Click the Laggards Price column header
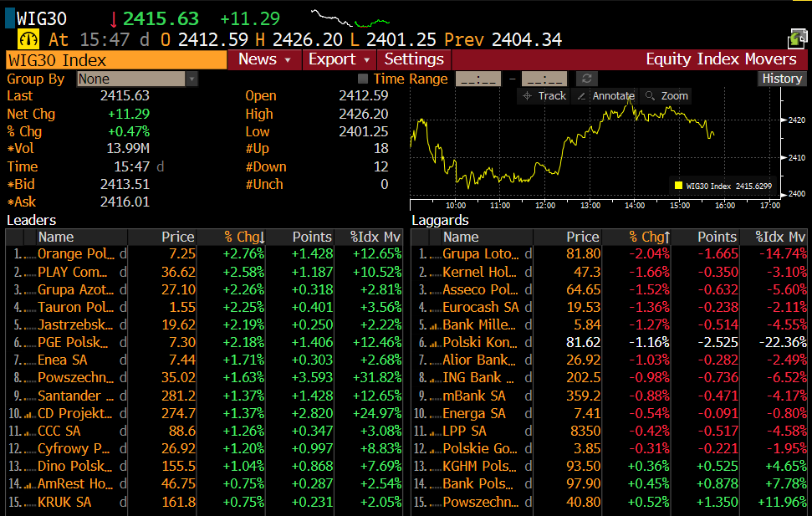812x516 pixels. tap(568, 238)
